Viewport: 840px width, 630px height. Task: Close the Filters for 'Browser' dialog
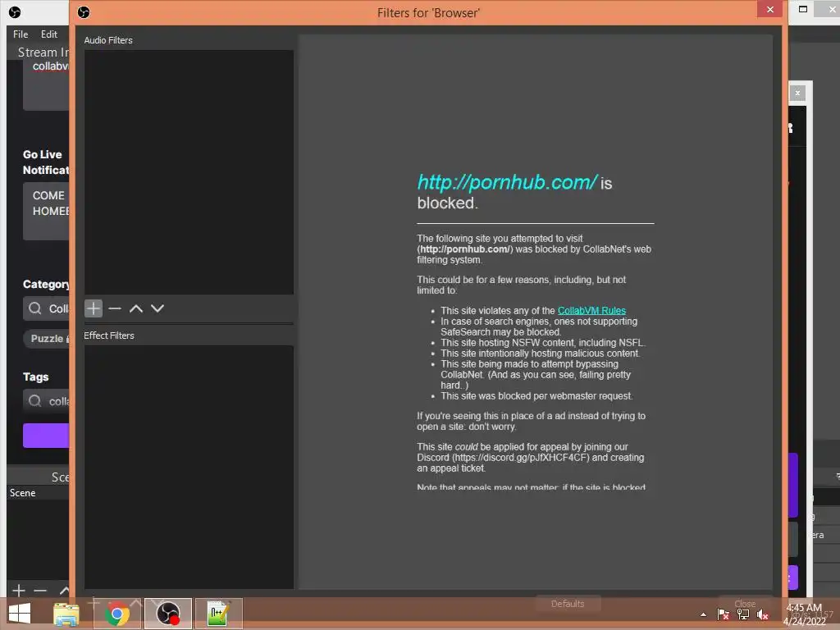(769, 9)
